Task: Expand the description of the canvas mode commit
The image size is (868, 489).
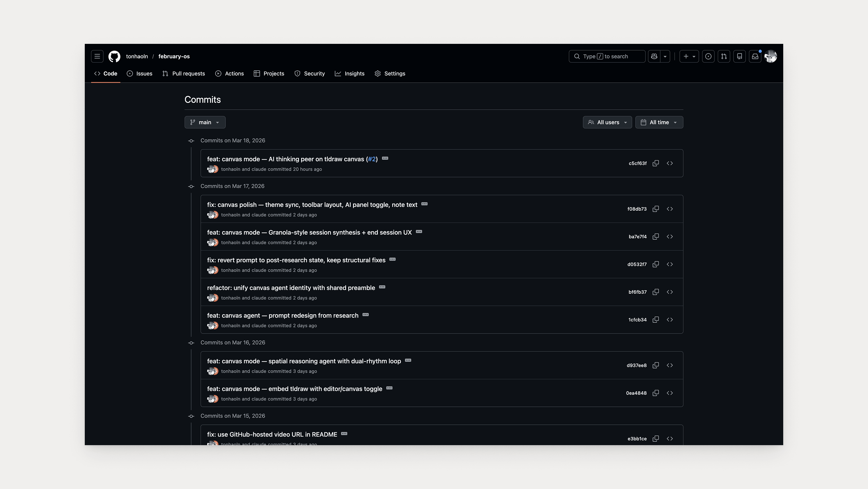Action: coord(385,158)
